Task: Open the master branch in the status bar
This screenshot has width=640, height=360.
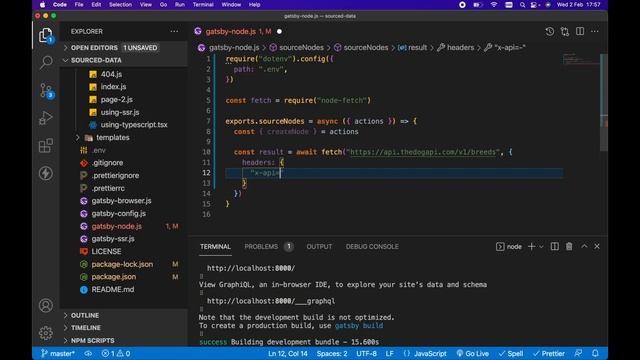Action: point(58,353)
